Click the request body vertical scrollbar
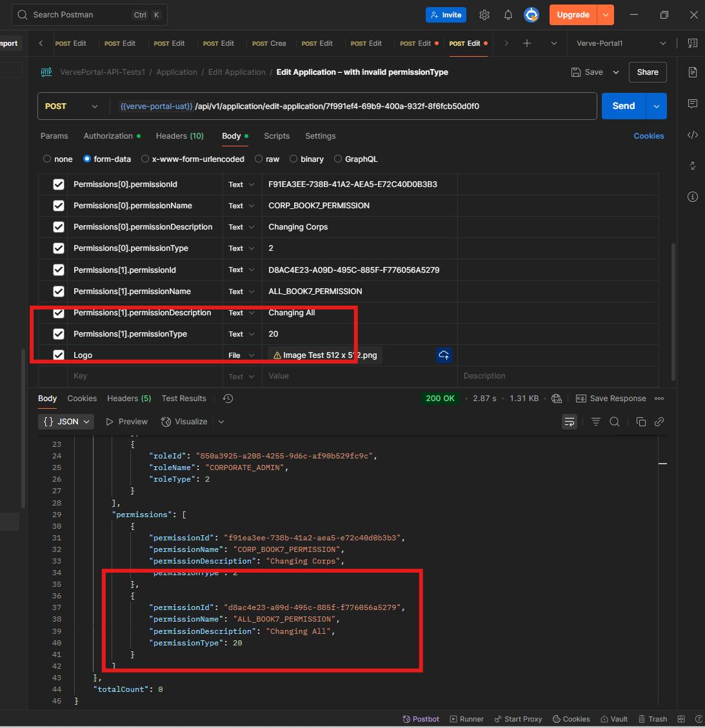The height and width of the screenshot is (728, 705). pos(673,310)
